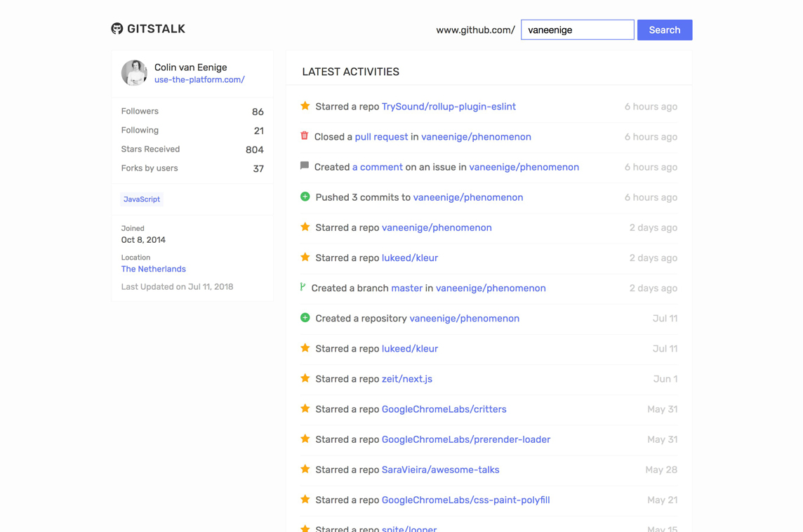Screen dimensions: 803x532
Task: Open lukeed/kleur link from 2 days ago
Action: click(410, 258)
